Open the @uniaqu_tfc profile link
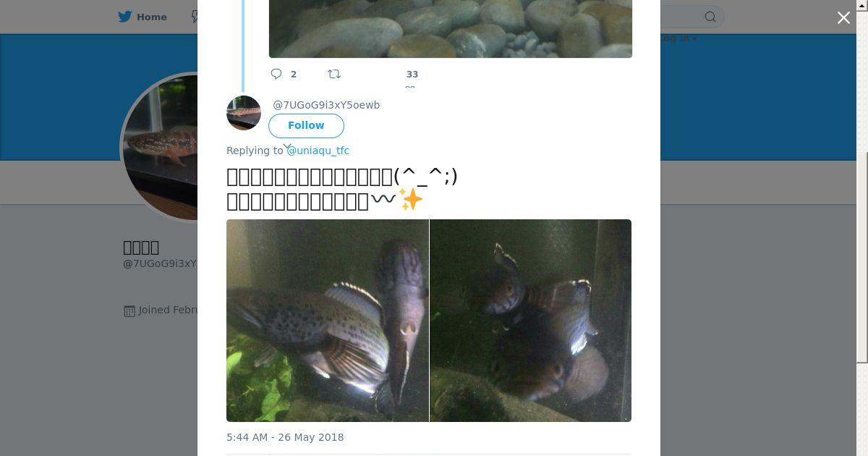Image resolution: width=868 pixels, height=456 pixels. (318, 151)
